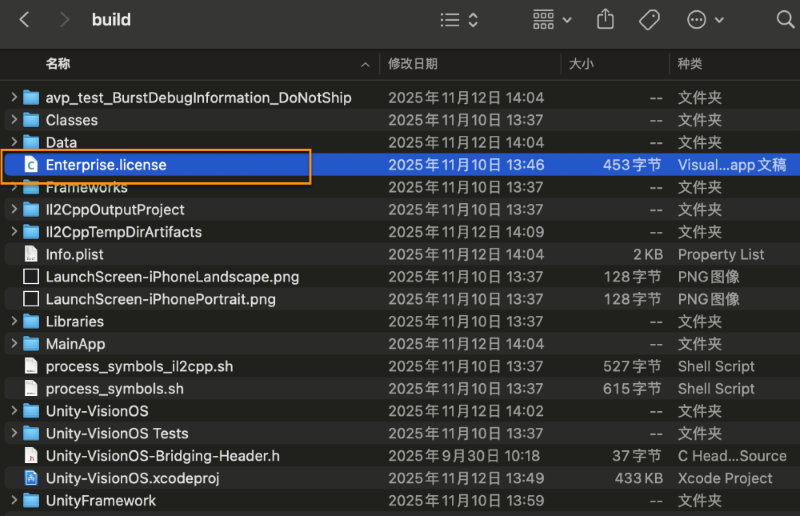Screen dimensions: 800x516
Task: Select the Info.plist file name
Action: [x=74, y=254]
